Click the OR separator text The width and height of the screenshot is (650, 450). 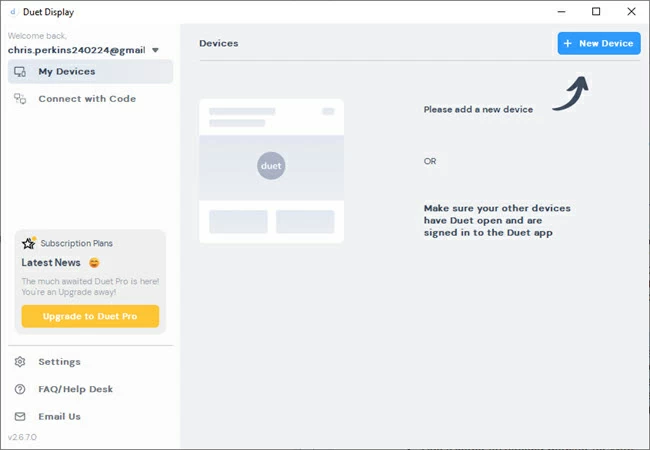click(x=430, y=161)
